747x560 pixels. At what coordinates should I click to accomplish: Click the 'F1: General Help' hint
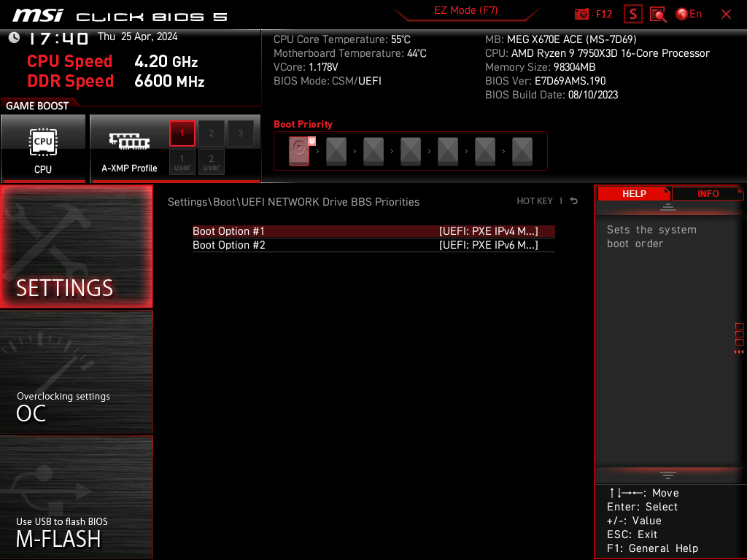click(x=652, y=548)
